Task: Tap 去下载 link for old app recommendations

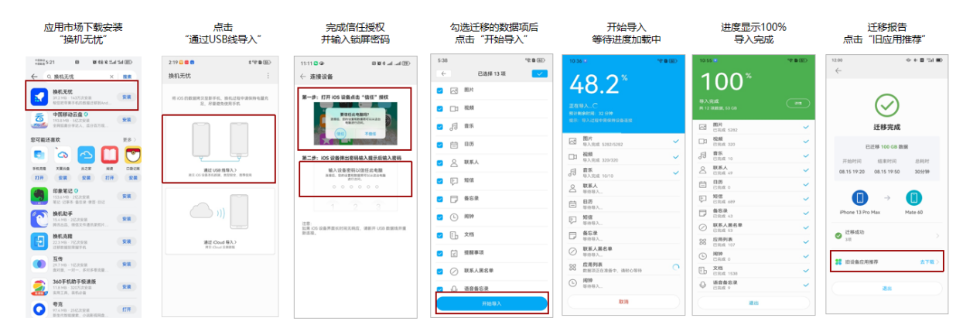Action: [x=929, y=262]
